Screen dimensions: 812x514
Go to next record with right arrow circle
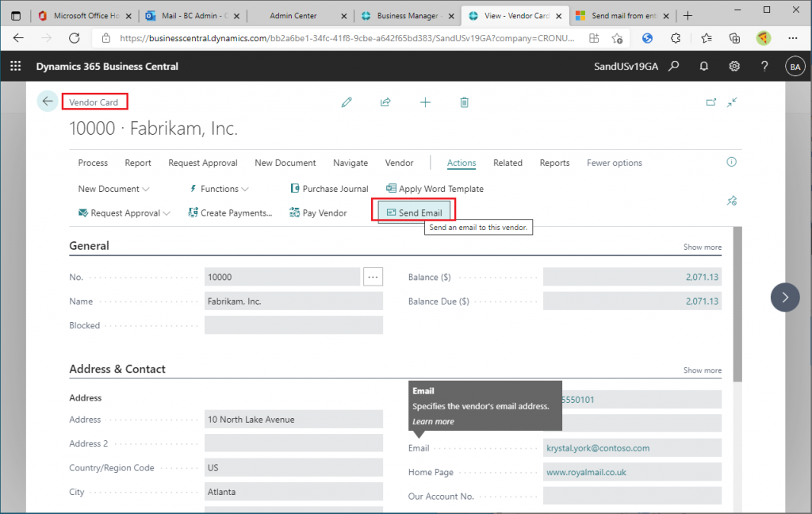coord(785,297)
